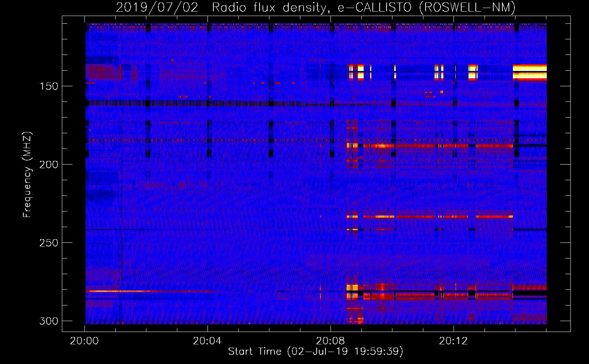589x364 pixels.
Task: Click the 20:00 time axis label
Action: click(84, 341)
